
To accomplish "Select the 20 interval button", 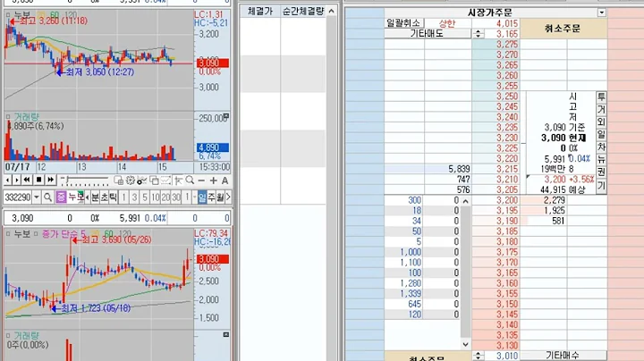I will pos(165,197).
